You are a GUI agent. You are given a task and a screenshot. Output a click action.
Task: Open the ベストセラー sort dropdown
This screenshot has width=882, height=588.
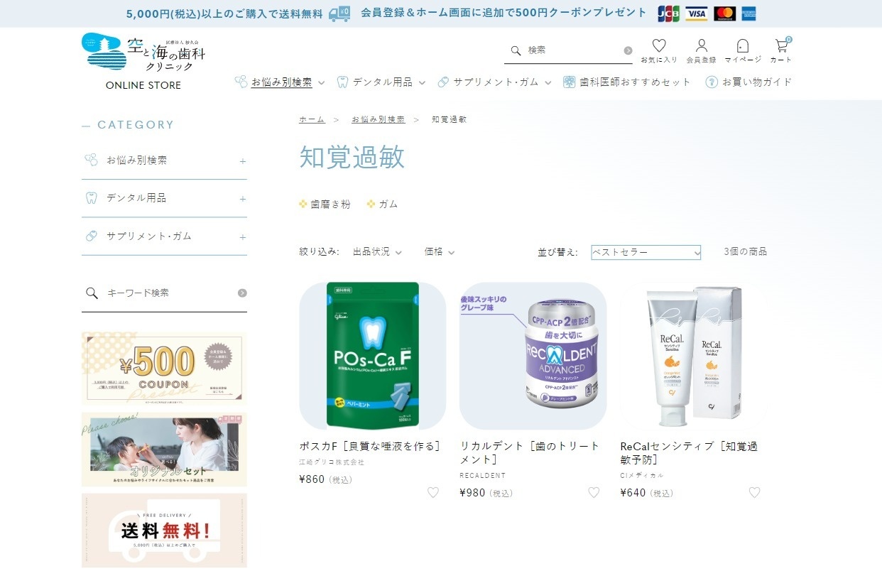click(x=646, y=252)
